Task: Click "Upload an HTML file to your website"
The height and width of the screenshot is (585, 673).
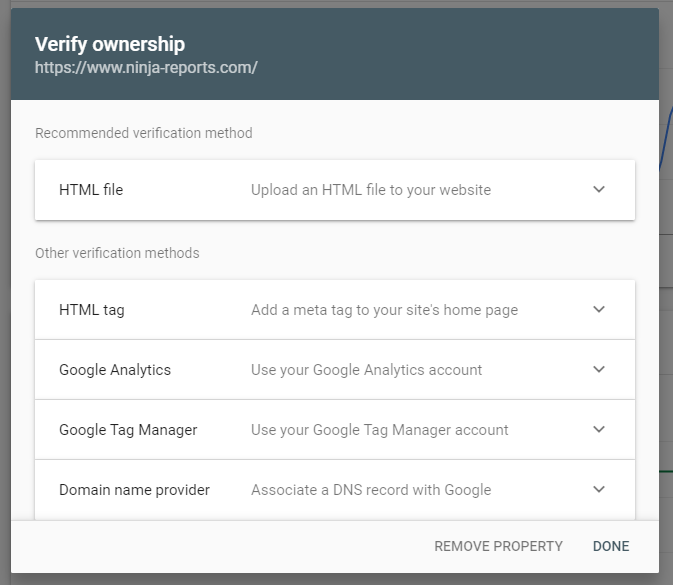Action: click(371, 190)
